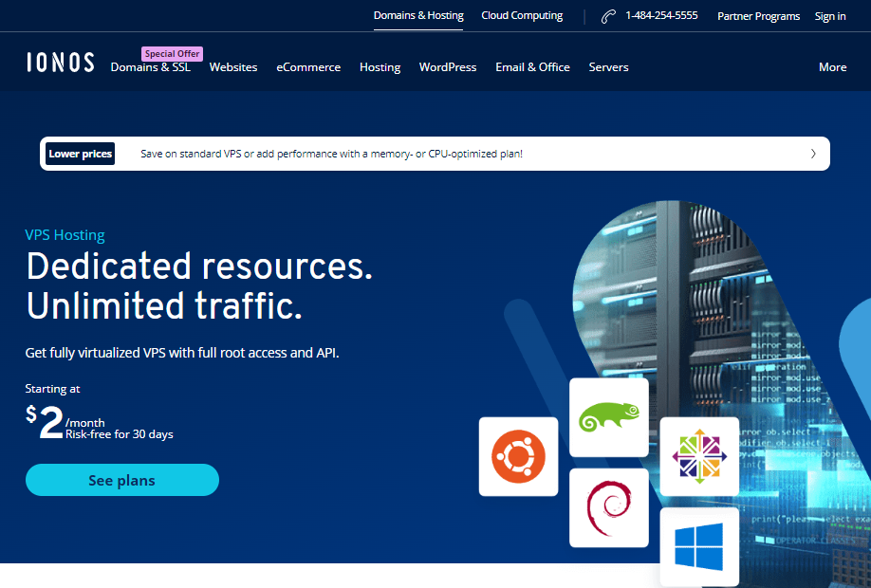Click the CentOS logo tile
This screenshot has width=871, height=588.
coord(699,456)
